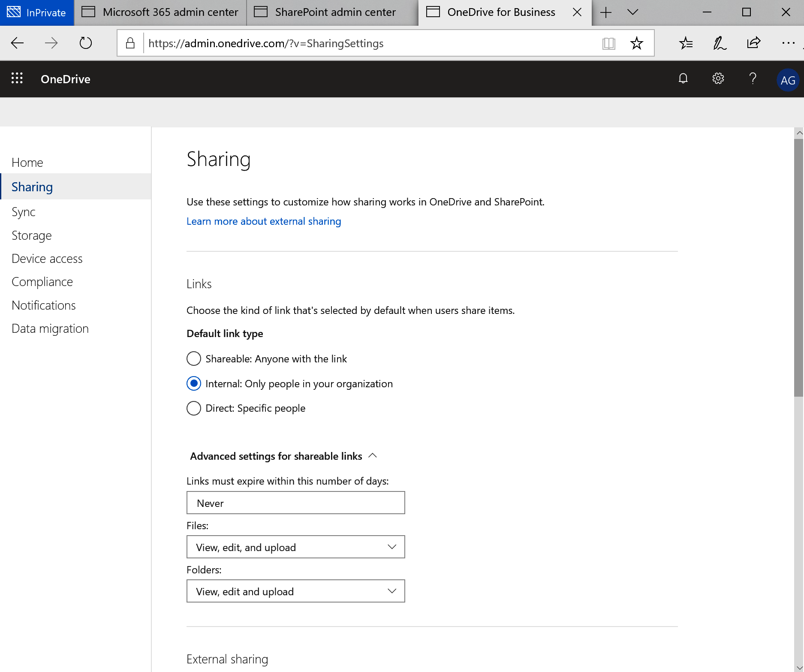The width and height of the screenshot is (804, 672).
Task: Click the browser address bar URL
Action: tap(266, 43)
